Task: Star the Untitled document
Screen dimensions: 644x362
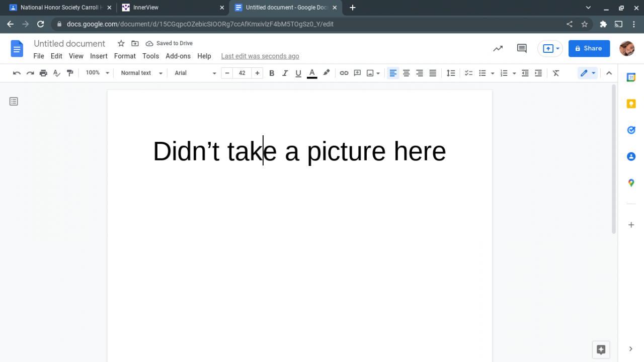Action: point(121,44)
